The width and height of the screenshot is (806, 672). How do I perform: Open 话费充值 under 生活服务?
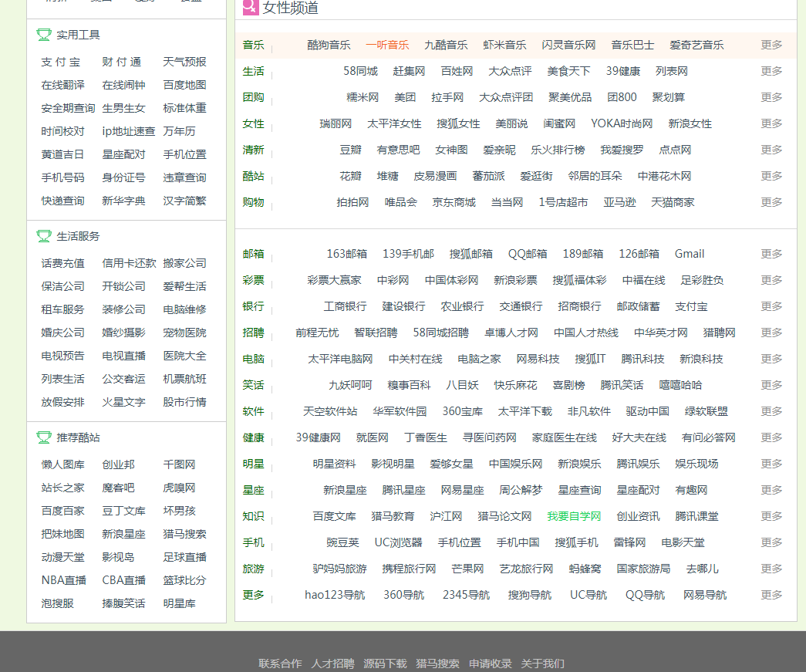point(62,263)
